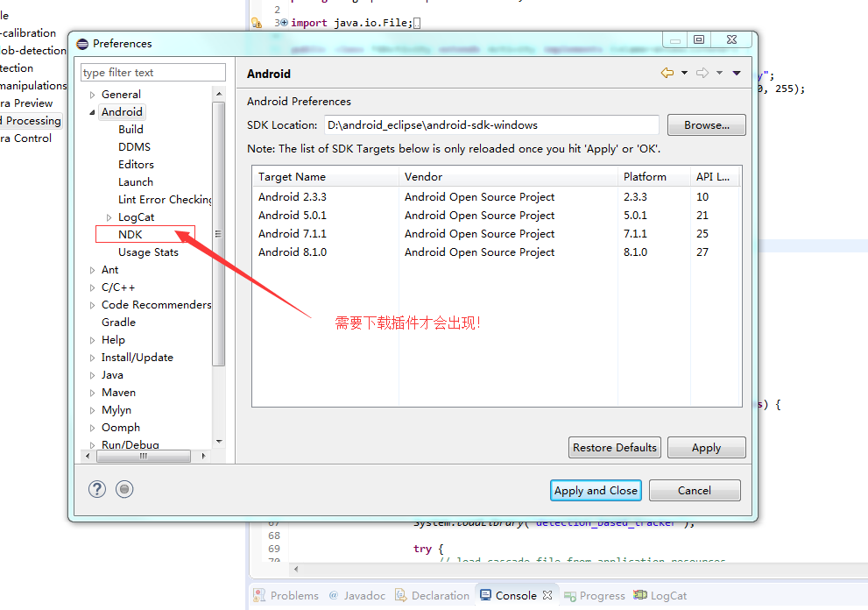Click the editor horizontal scrollbar left arrow
The width and height of the screenshot is (868, 610).
coord(296,569)
